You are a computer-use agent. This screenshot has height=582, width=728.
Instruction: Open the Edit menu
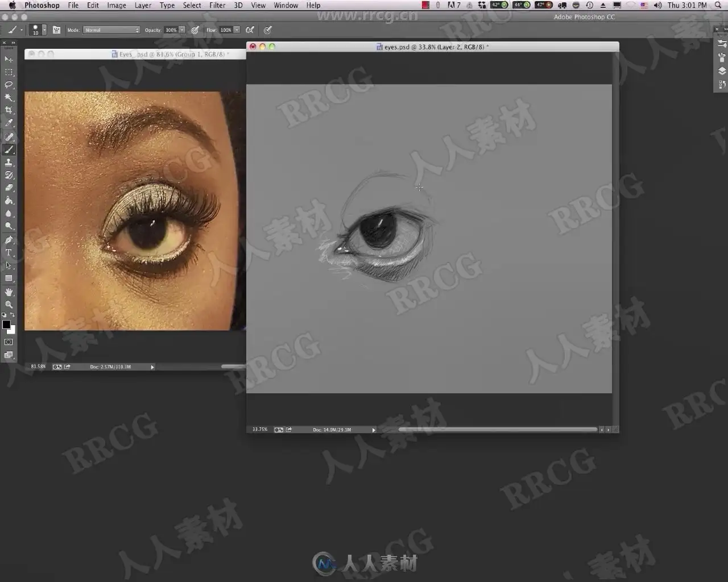tap(93, 5)
